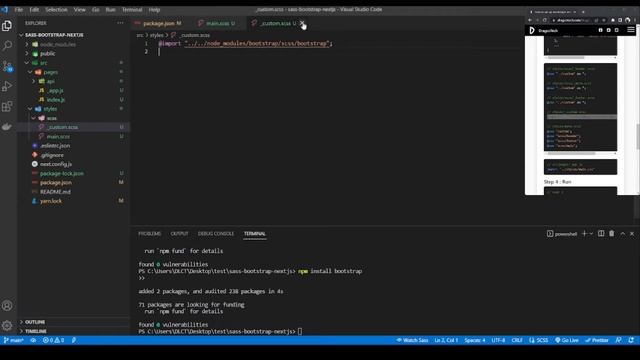The image size is (640, 360).
Task: Open Source Control view in activity bar
Action: pyautogui.click(x=7, y=66)
